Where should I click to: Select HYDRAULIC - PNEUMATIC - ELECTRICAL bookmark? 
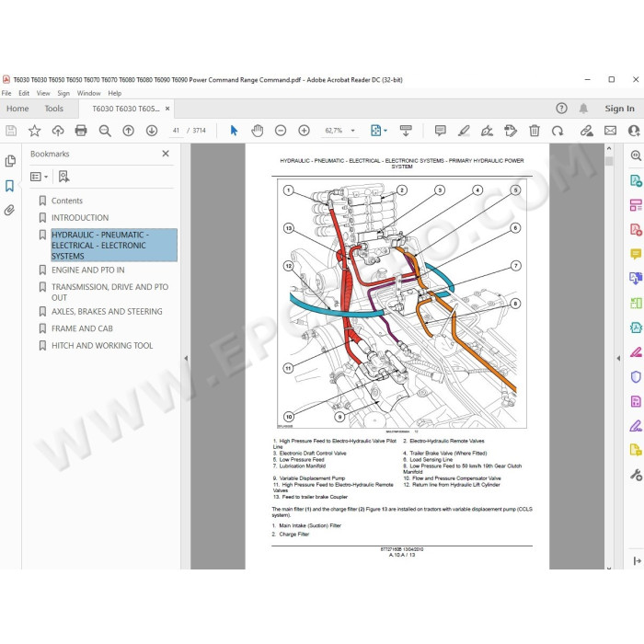[114, 246]
